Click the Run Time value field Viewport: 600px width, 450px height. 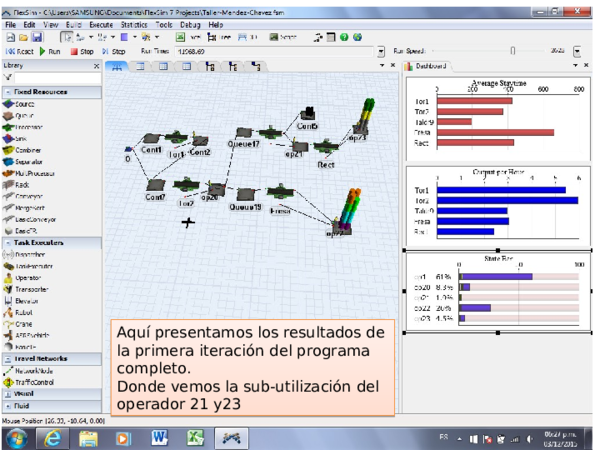coord(274,51)
